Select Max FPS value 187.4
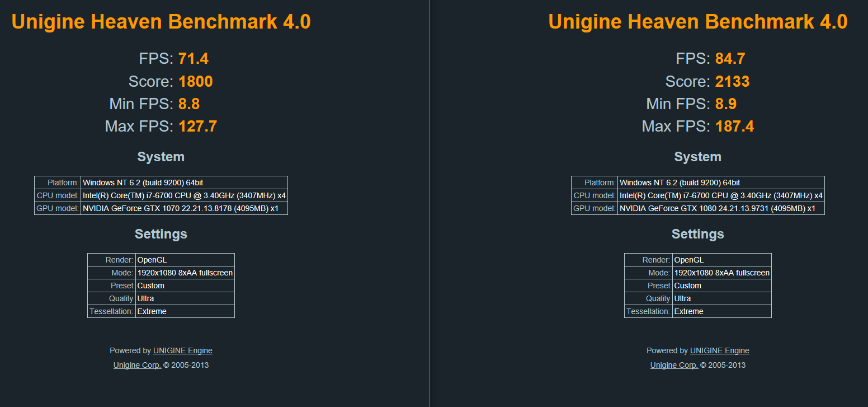 734,127
